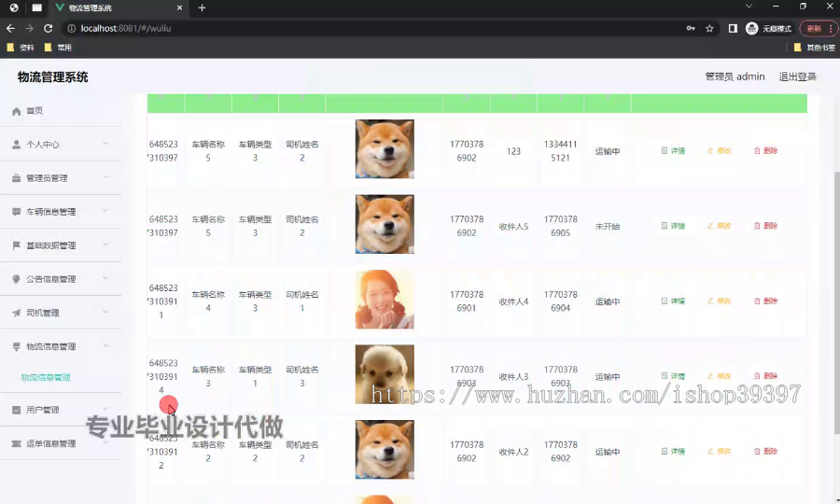
Task: Switch to the 物流管理系统 browser tab
Action: tap(118, 8)
